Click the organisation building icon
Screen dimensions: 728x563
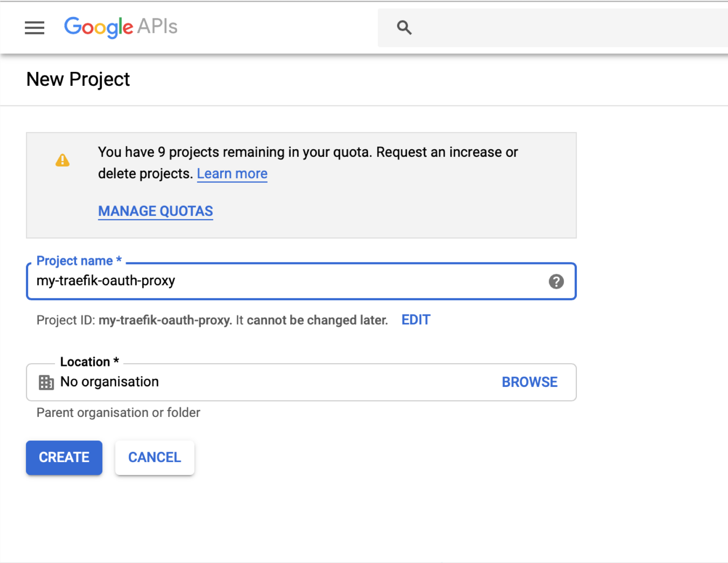pos(46,382)
